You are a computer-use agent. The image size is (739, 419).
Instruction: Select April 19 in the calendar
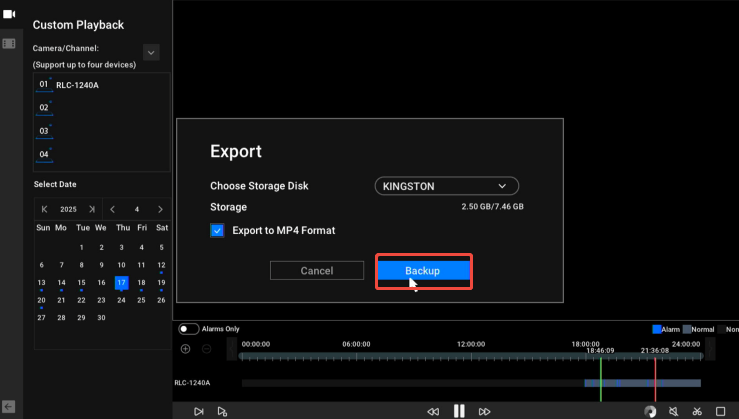tap(161, 282)
